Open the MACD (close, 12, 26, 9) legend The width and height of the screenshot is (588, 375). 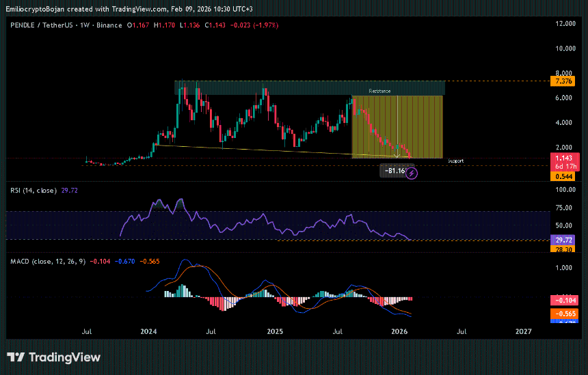coord(48,261)
